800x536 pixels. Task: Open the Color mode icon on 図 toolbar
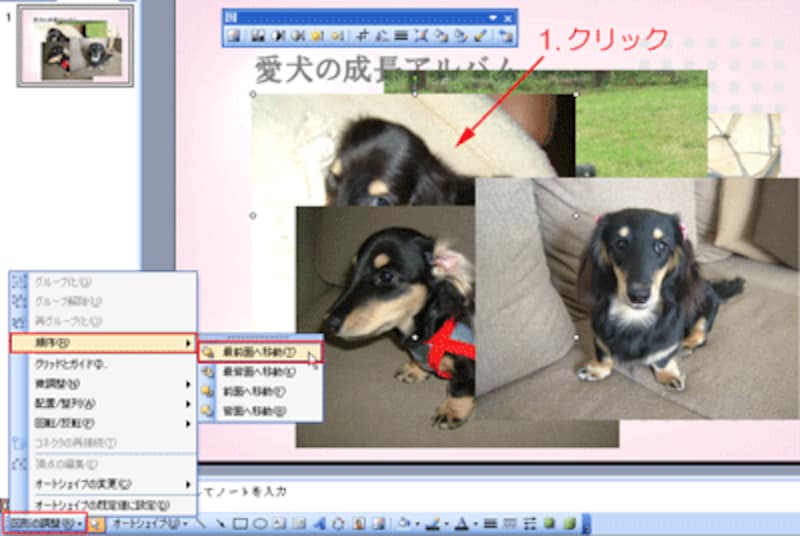[x=258, y=36]
